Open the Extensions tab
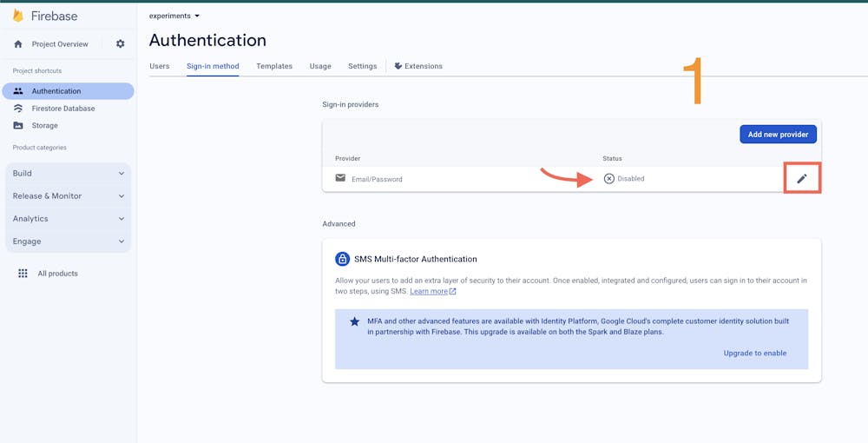The width and height of the screenshot is (868, 443). coord(418,66)
